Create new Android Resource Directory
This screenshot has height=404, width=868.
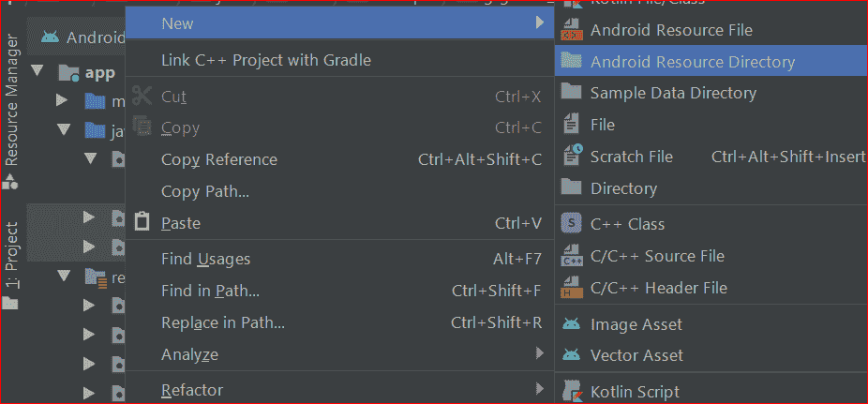pyautogui.click(x=711, y=62)
